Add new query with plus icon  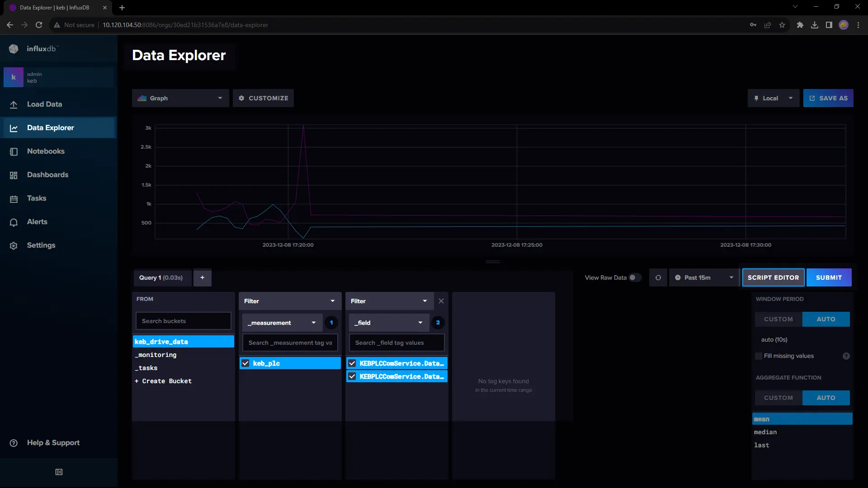202,278
